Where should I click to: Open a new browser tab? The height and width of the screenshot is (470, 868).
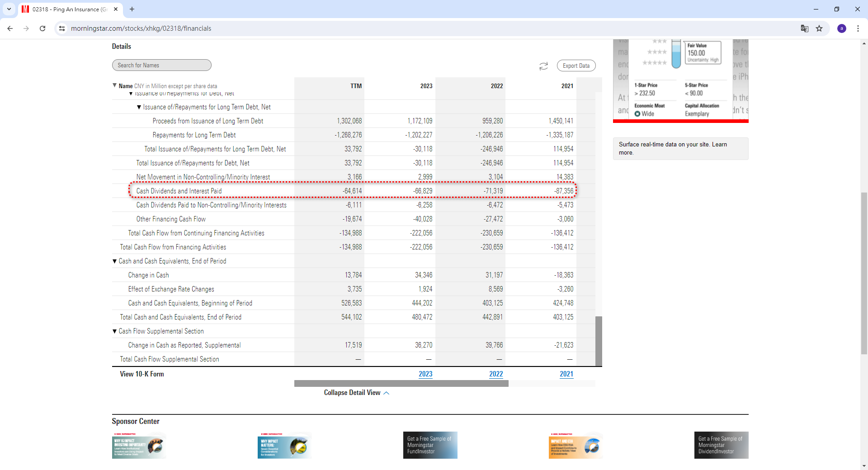(132, 9)
